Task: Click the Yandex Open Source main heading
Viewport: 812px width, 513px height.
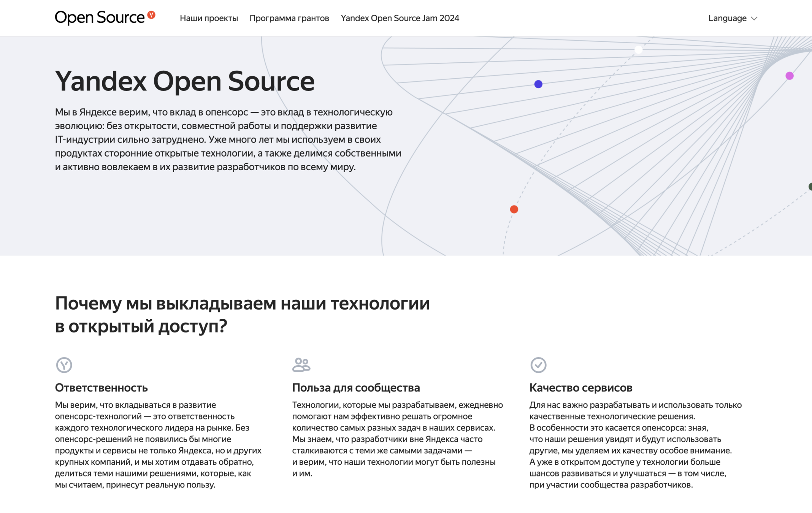Action: click(x=185, y=81)
